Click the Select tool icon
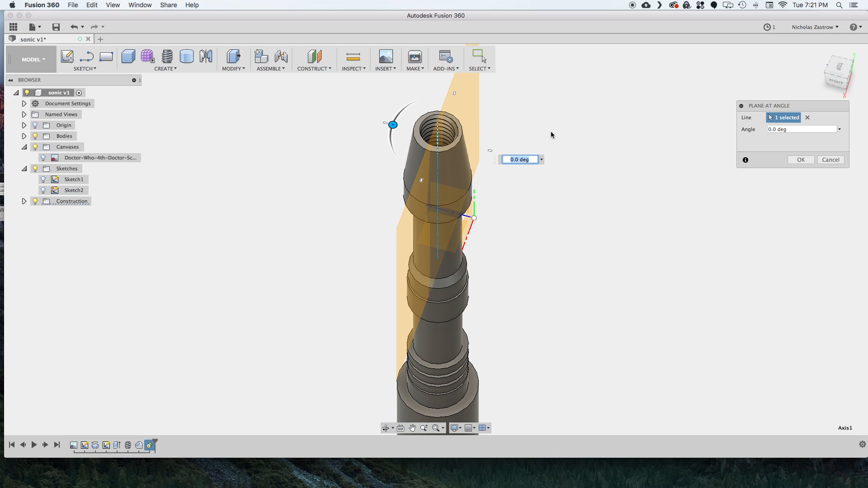The image size is (868, 488). point(479,56)
